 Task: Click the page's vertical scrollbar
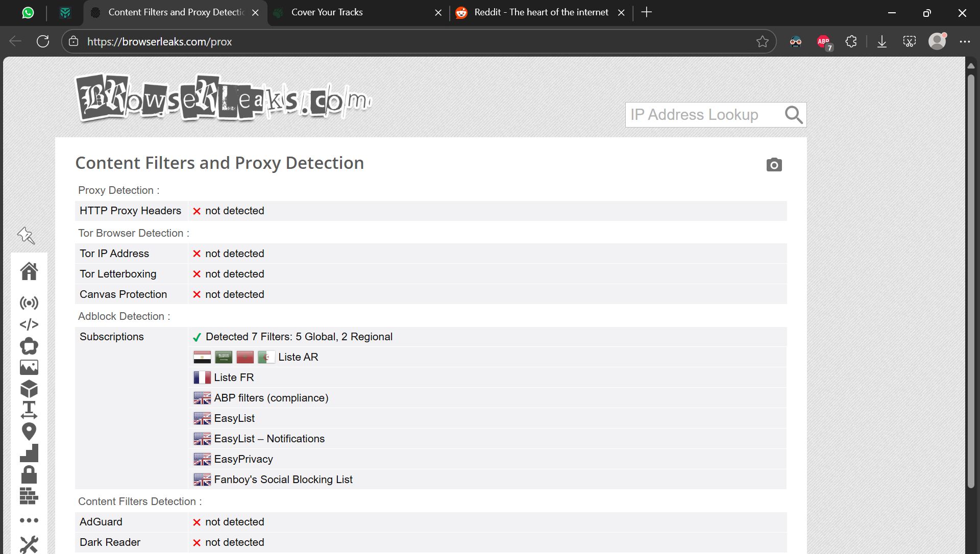(x=971, y=281)
